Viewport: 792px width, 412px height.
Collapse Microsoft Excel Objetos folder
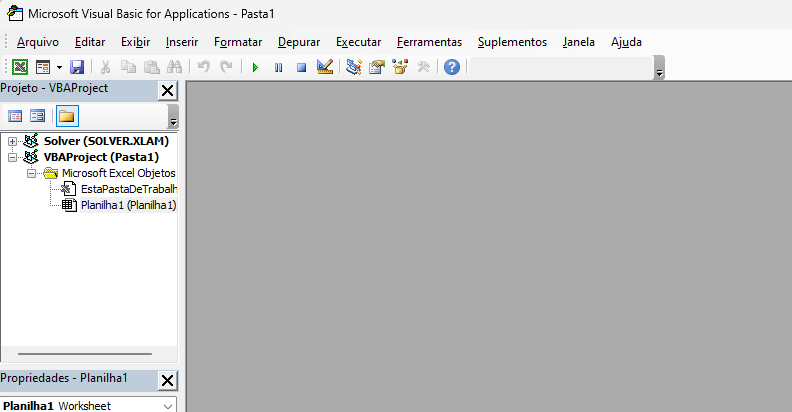point(31,174)
